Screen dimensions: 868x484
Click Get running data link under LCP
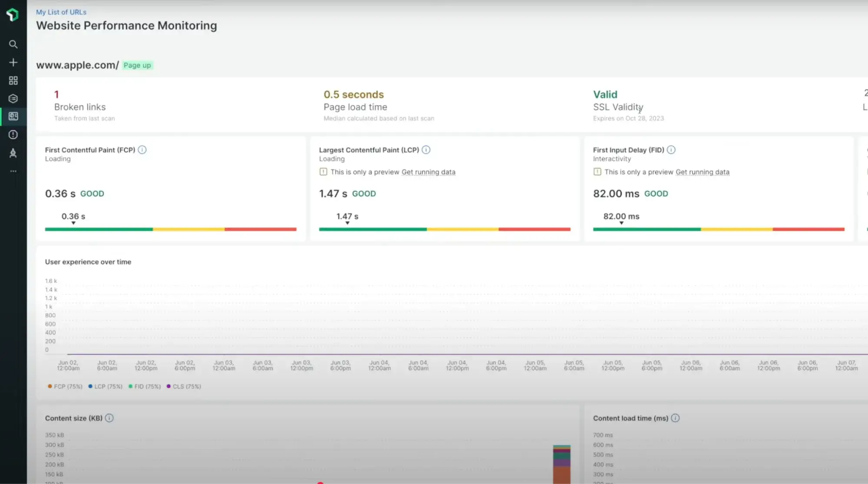pyautogui.click(x=428, y=172)
